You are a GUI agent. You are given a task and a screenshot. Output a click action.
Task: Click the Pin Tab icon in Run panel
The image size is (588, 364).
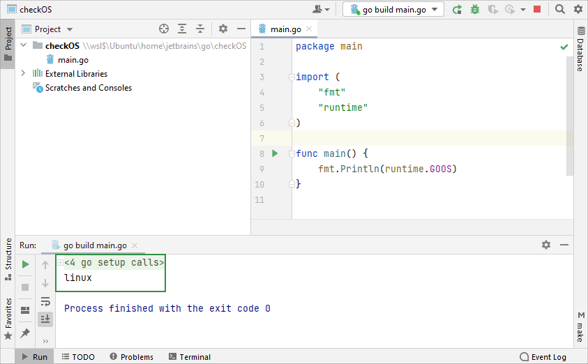click(x=25, y=333)
